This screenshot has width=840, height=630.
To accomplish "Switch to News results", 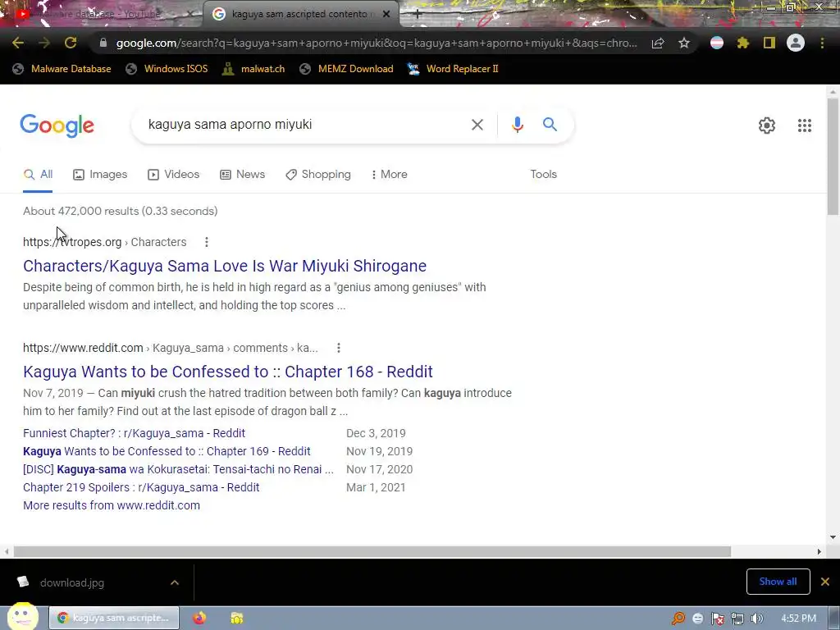I will [x=242, y=175].
